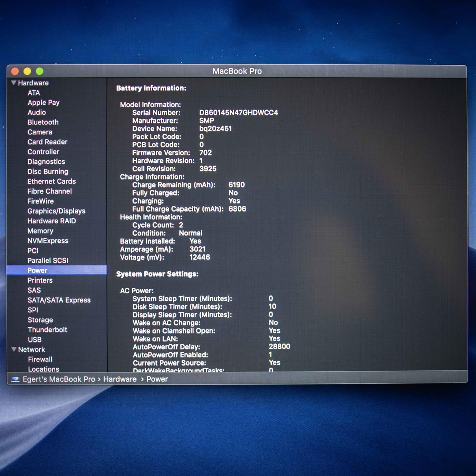Click Egert's MacBook Pro in path bar

[x=59, y=379]
